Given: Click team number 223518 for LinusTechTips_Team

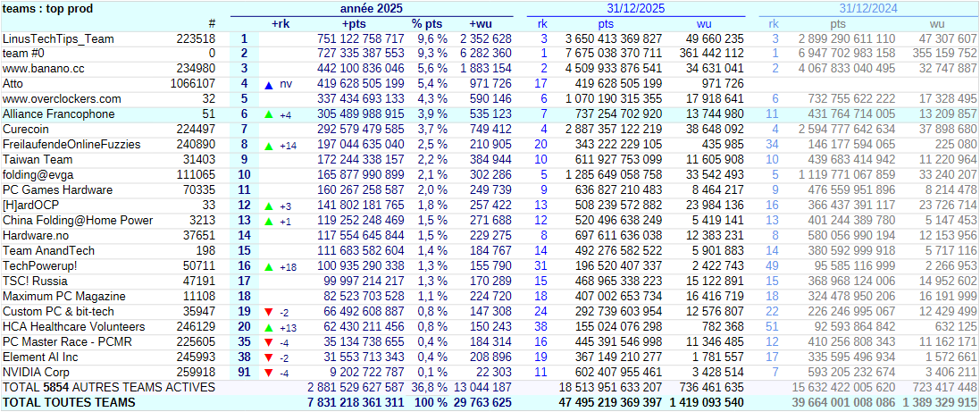Looking at the screenshot, I should point(197,38).
